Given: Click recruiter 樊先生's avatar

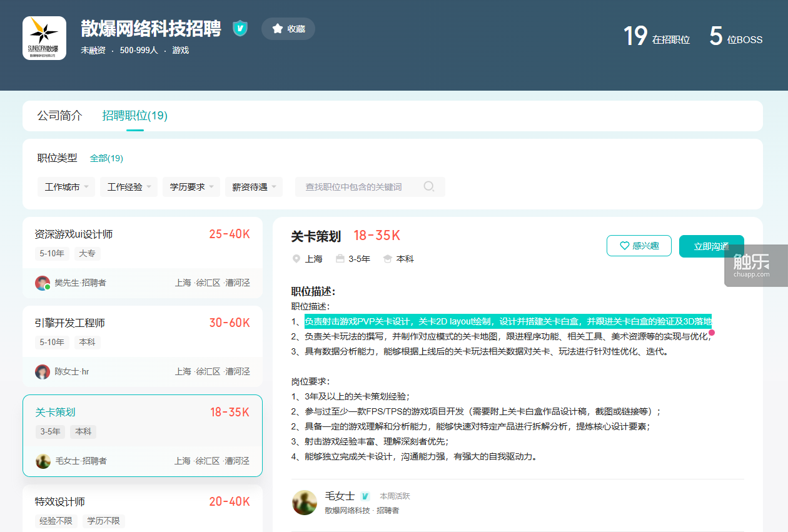Looking at the screenshot, I should [x=43, y=283].
